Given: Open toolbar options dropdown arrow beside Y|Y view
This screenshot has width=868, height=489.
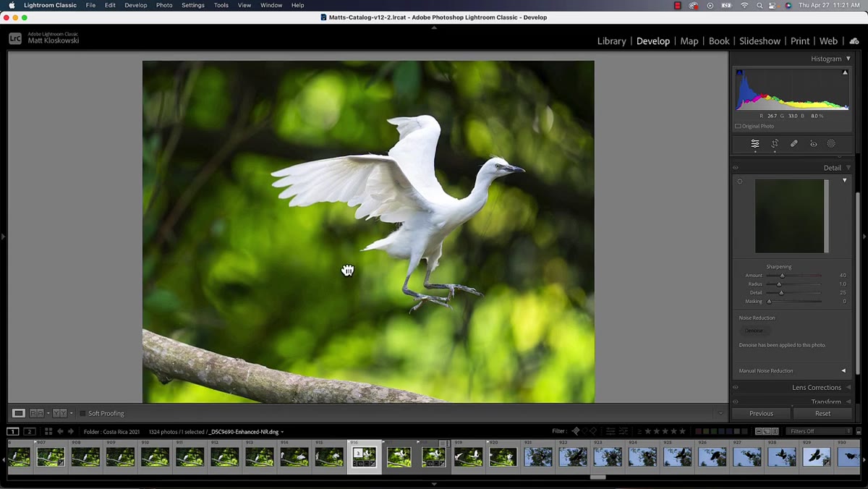Looking at the screenshot, I should 72,414.
